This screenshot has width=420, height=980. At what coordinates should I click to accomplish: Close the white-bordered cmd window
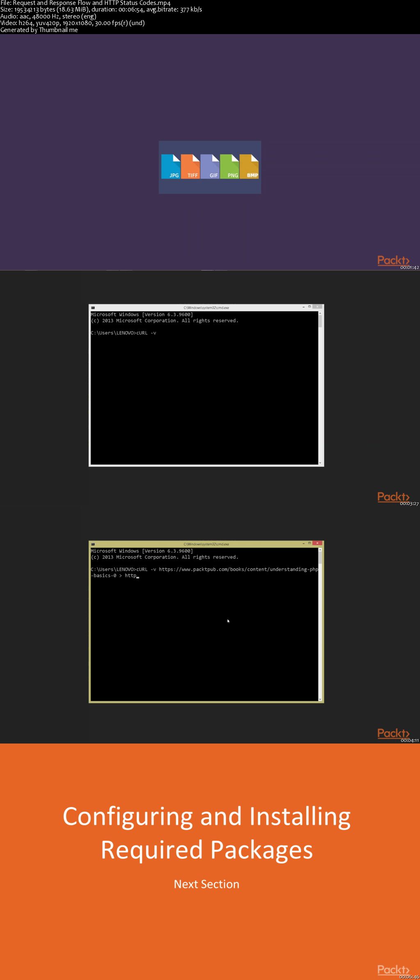click(317, 307)
